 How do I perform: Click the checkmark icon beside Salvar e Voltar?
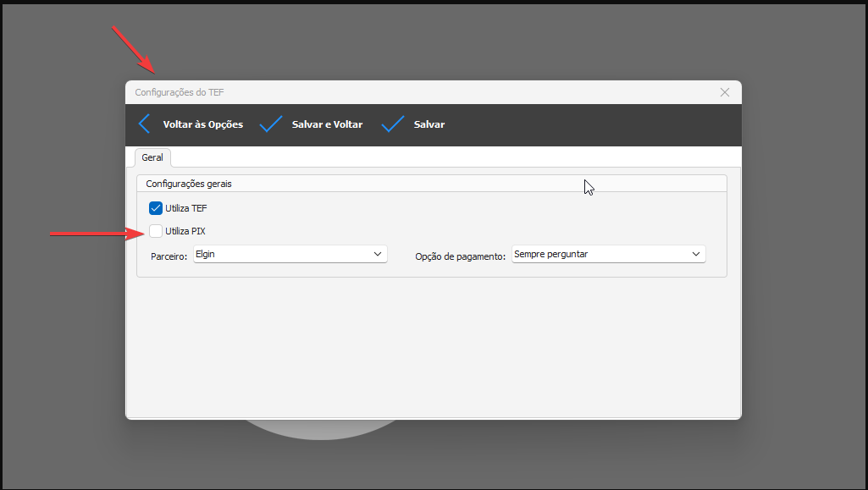point(271,124)
